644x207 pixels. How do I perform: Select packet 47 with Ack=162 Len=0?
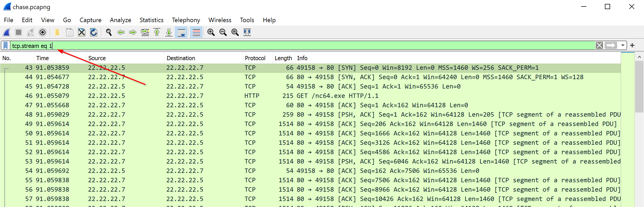(311, 105)
